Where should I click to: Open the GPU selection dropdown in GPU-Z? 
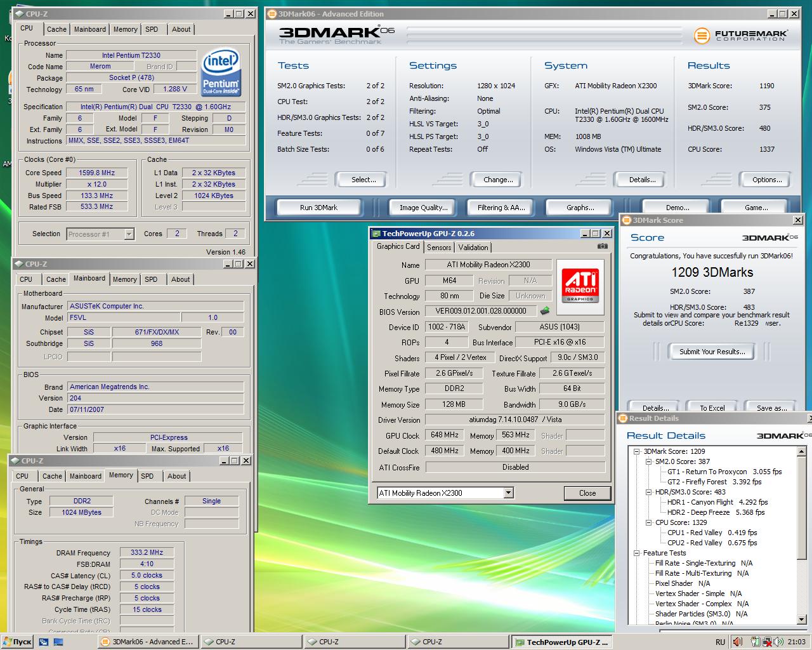[508, 493]
